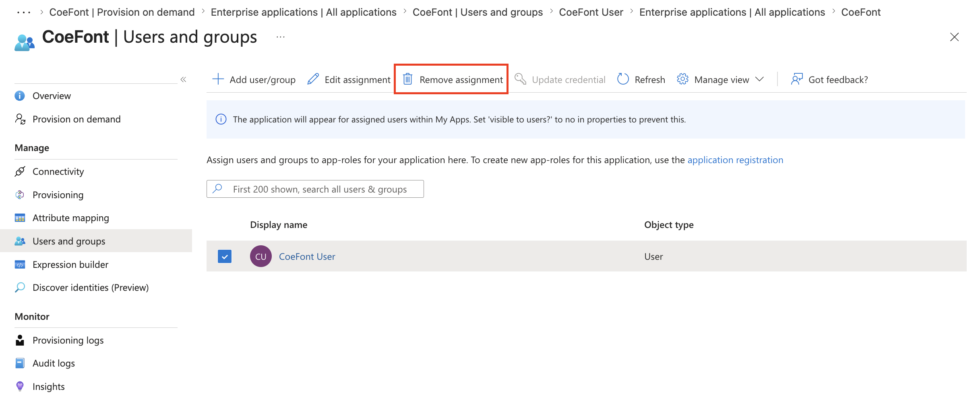980x406 pixels.
Task: Open Audit logs in sidebar
Action: click(54, 363)
